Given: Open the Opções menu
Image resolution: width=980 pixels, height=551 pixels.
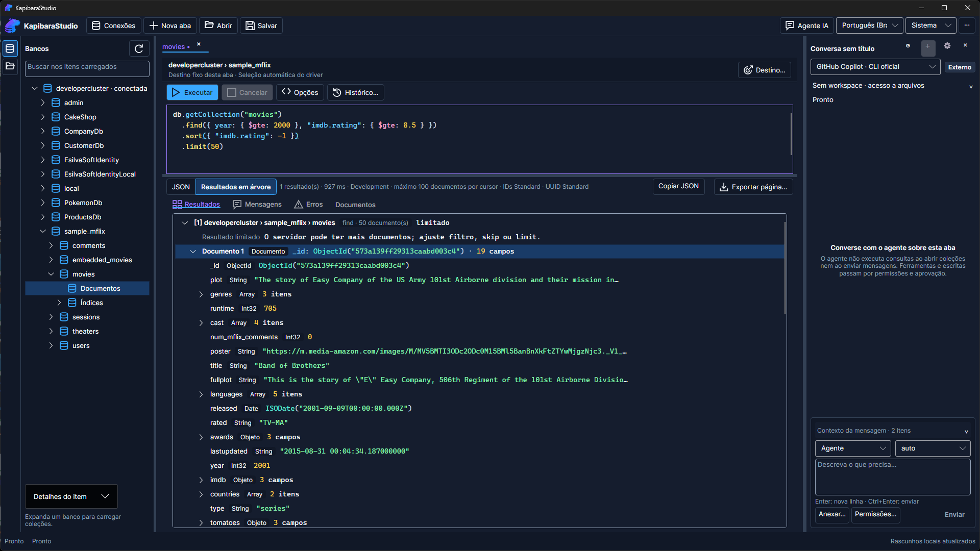Looking at the screenshot, I should pos(300,92).
